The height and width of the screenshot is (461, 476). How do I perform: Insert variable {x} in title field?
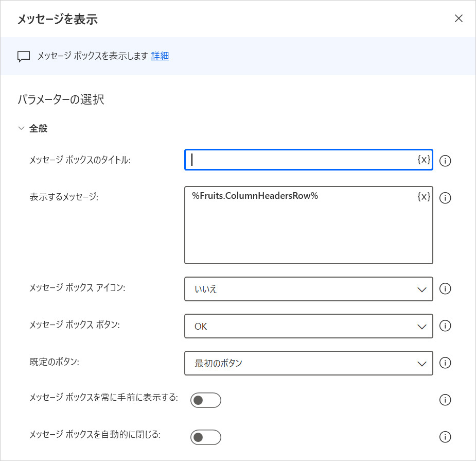click(x=424, y=160)
